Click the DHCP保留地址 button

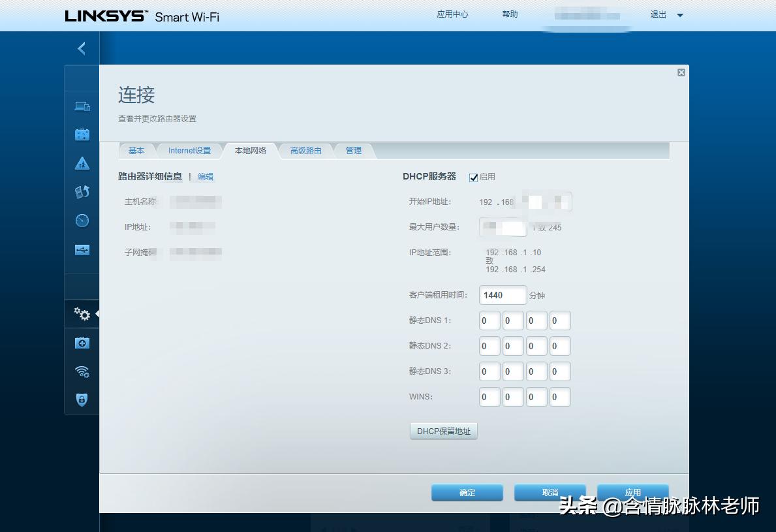tap(443, 430)
